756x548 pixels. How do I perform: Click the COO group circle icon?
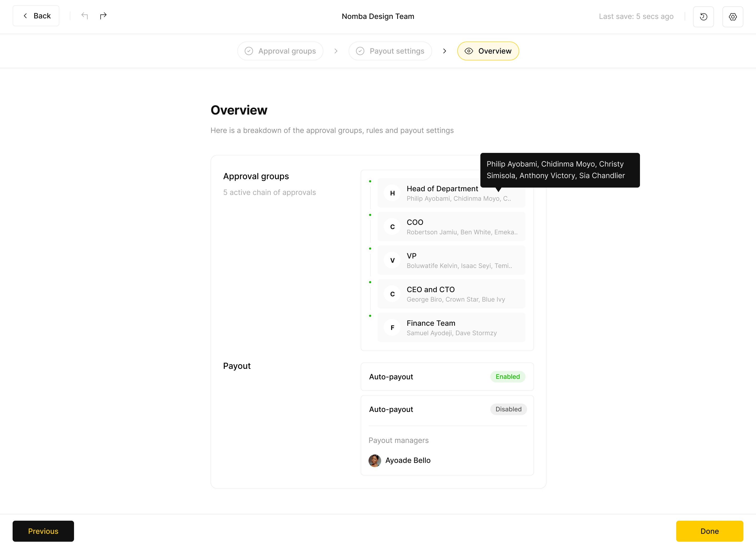point(392,226)
